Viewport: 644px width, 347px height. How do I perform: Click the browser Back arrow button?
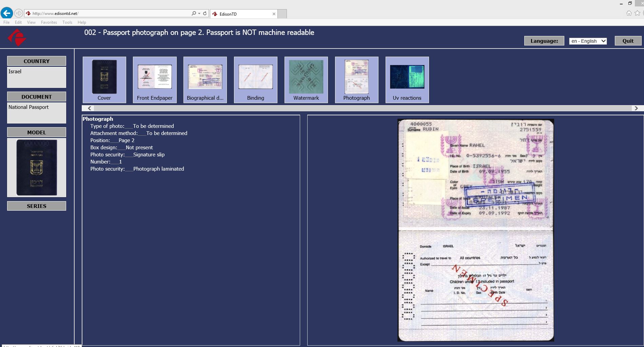click(x=7, y=13)
